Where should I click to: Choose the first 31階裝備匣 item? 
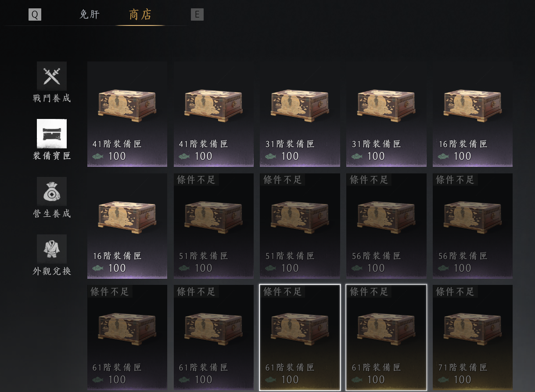click(300, 114)
